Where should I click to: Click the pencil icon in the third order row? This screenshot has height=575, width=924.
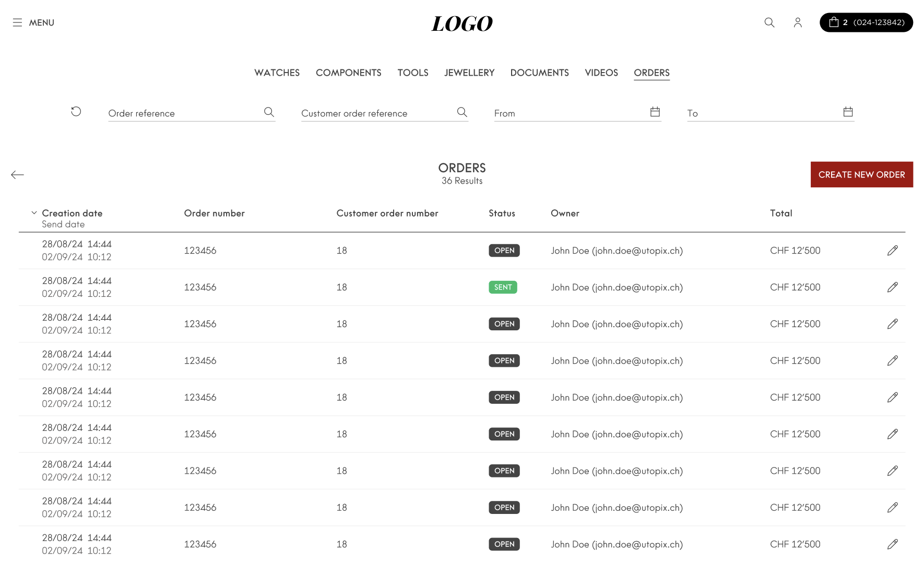coord(893,324)
